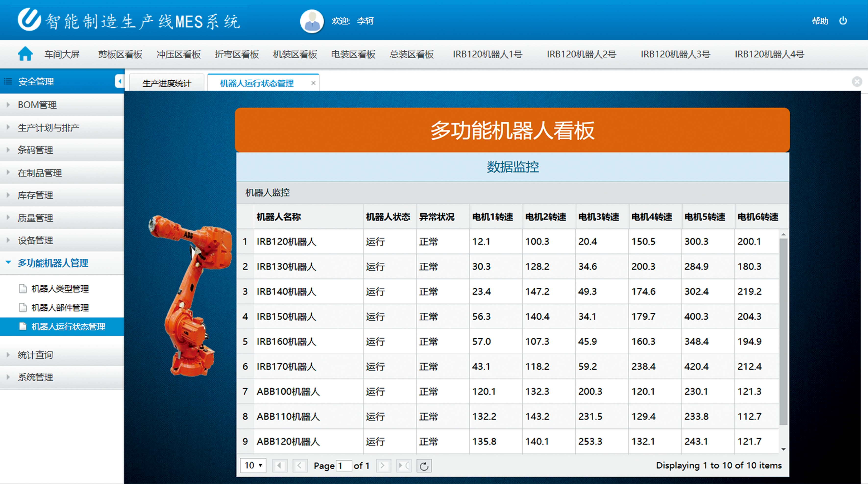The width and height of the screenshot is (868, 484).
Task: Open IRB120机器人2号 page
Action: 582,54
